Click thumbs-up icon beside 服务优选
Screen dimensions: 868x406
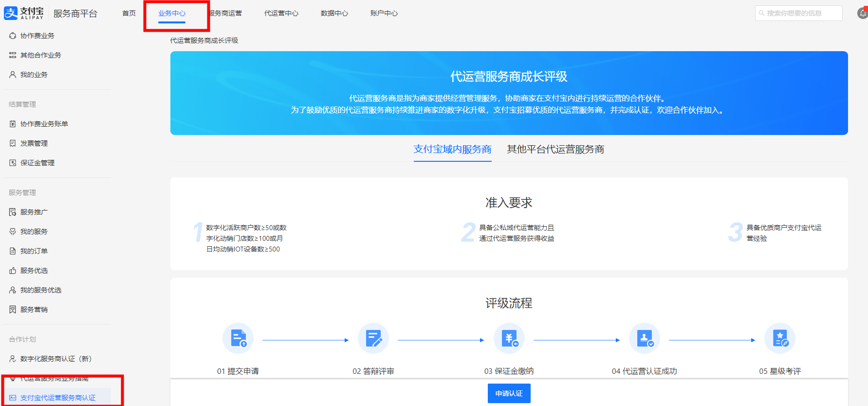(13, 271)
